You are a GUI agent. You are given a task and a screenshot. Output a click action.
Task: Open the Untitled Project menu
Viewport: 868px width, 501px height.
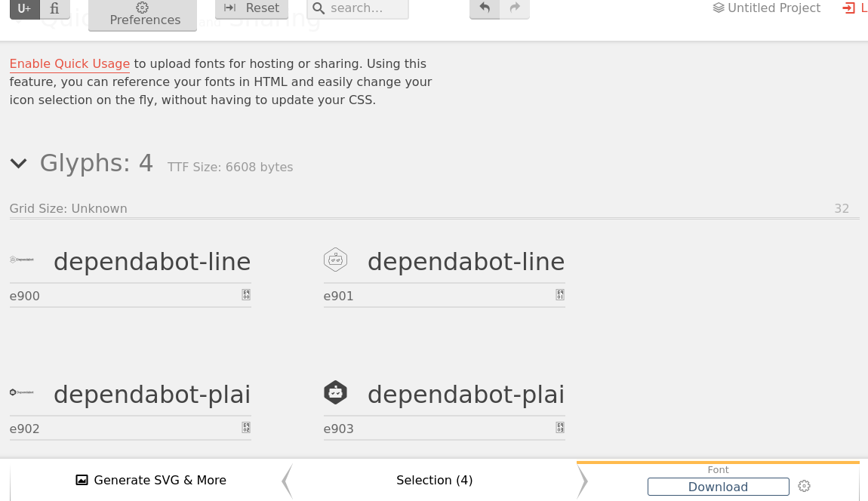pos(767,8)
